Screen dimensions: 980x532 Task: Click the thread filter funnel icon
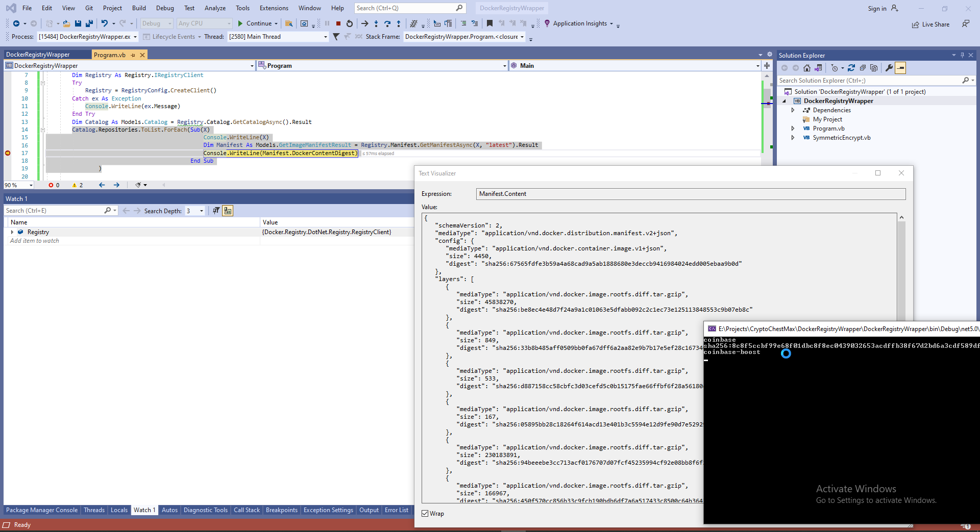pos(336,37)
